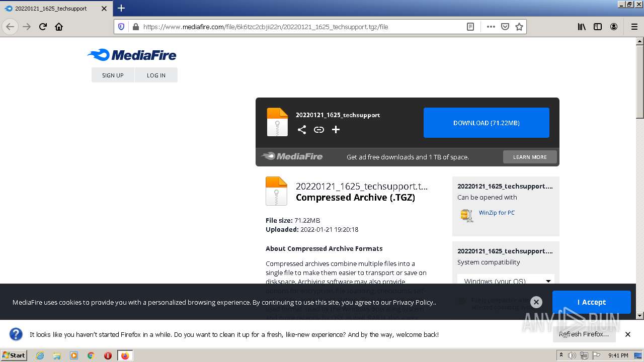This screenshot has width=644, height=362.
Task: Click the network icon in system tray
Action: (584, 355)
